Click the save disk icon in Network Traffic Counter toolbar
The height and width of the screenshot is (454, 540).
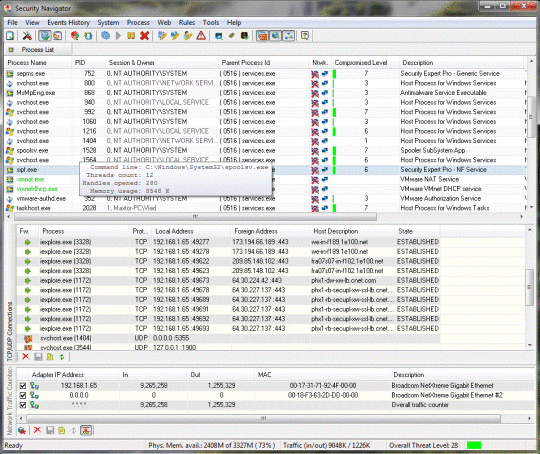click(x=50, y=430)
